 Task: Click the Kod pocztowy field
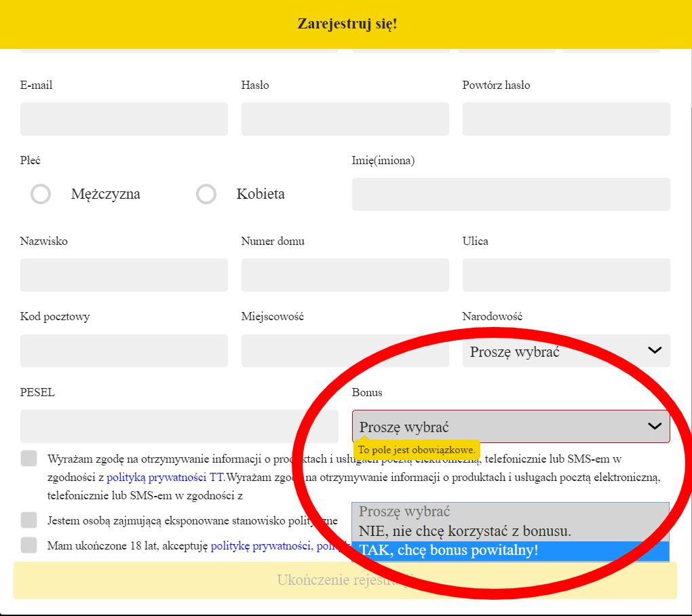point(124,351)
